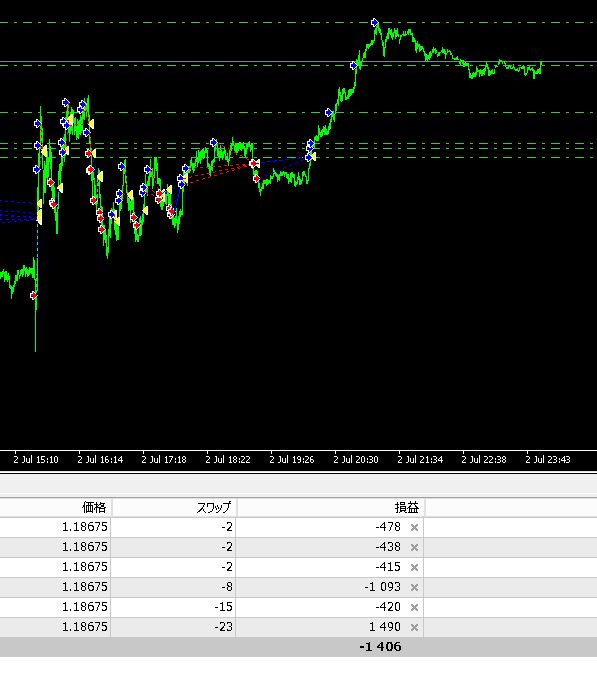Sort table by スワップ column header
Image resolution: width=597 pixels, height=678 pixels.
coord(174,507)
